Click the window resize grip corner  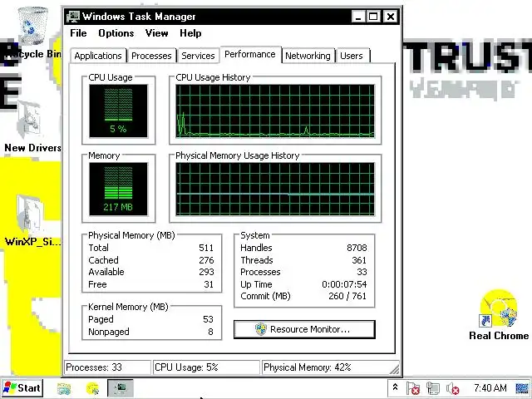395,369
